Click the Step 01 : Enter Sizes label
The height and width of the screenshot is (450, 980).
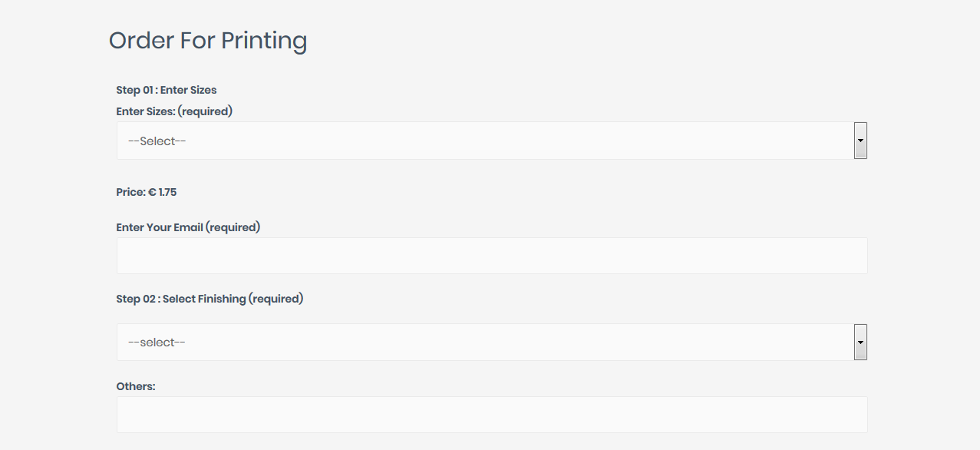pos(167,90)
